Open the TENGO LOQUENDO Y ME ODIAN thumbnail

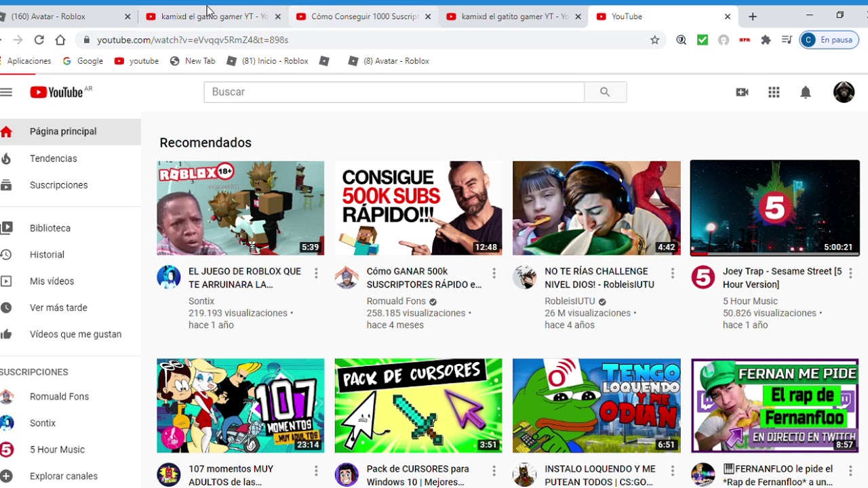point(597,405)
